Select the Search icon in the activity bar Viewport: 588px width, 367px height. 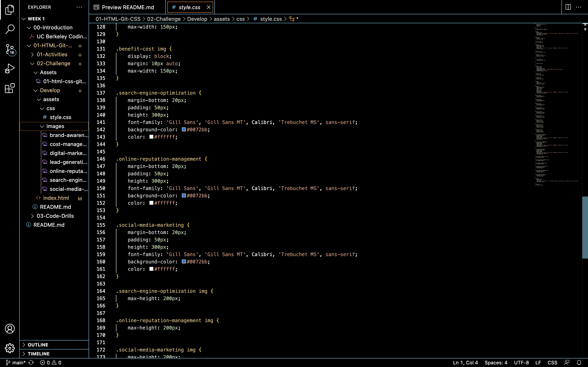pos(10,29)
